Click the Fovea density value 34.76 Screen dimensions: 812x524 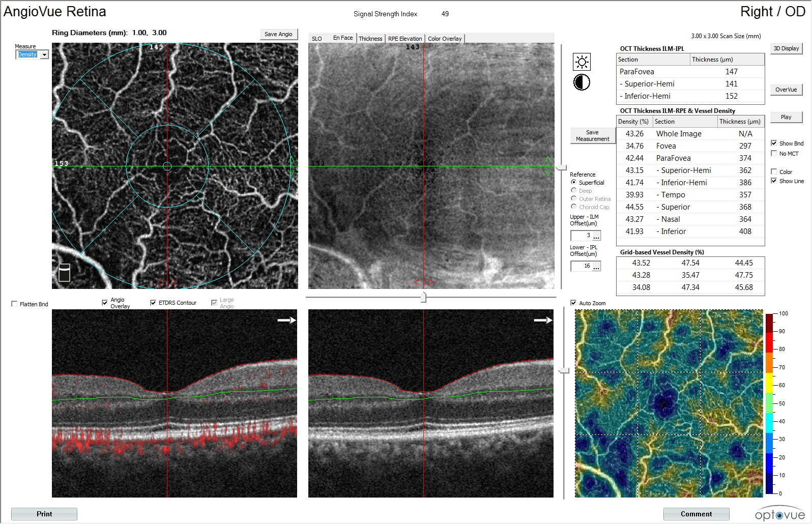[634, 146]
